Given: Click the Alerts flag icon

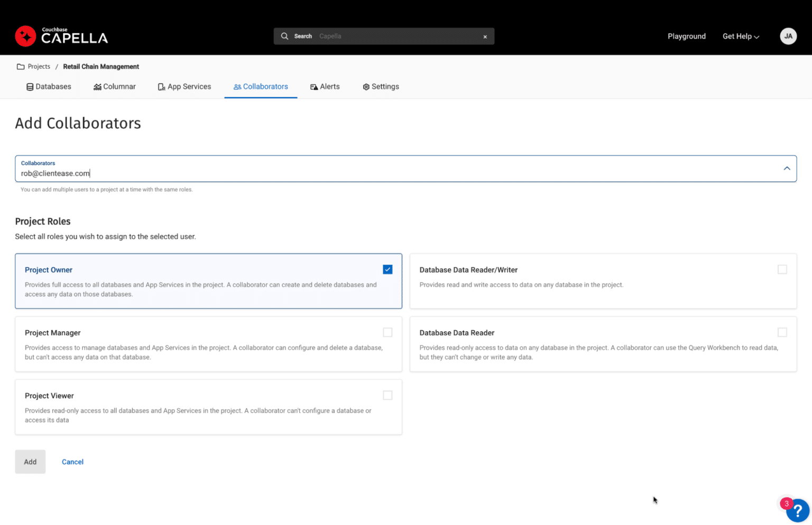Looking at the screenshot, I should 314,86.
